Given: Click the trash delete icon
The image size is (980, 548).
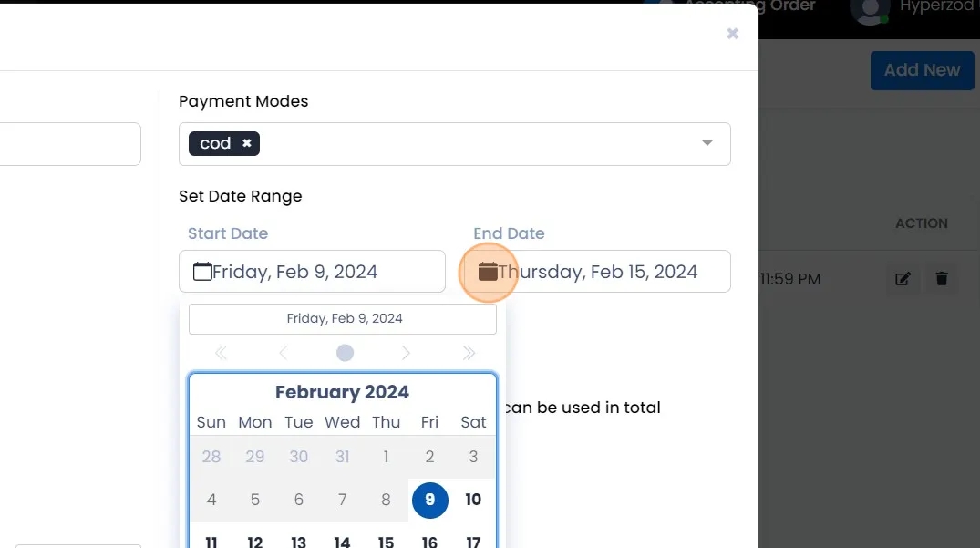Looking at the screenshot, I should point(942,279).
